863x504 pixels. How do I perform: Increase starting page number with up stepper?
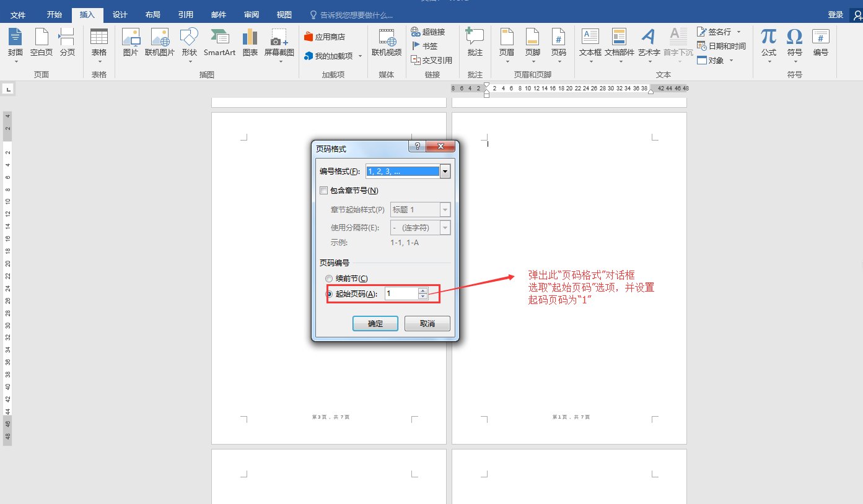pos(423,290)
